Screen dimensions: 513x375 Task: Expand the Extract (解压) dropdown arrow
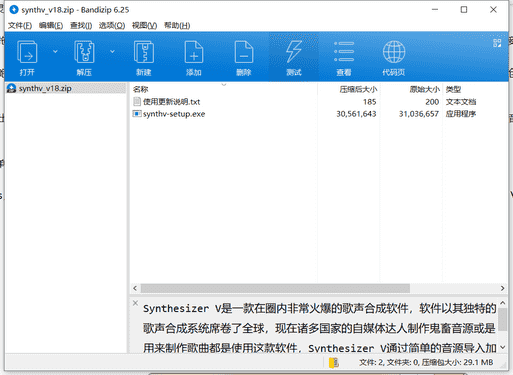click(112, 51)
